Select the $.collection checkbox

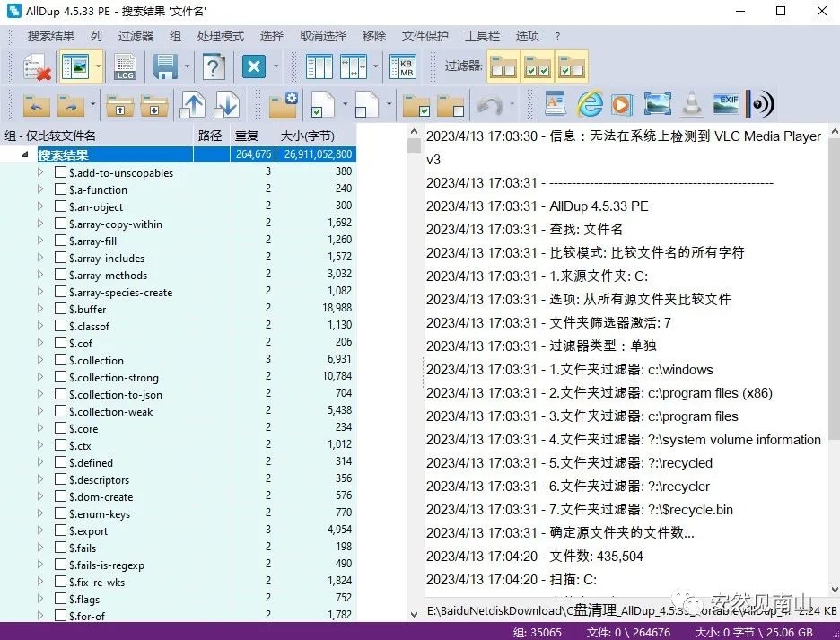[x=60, y=360]
